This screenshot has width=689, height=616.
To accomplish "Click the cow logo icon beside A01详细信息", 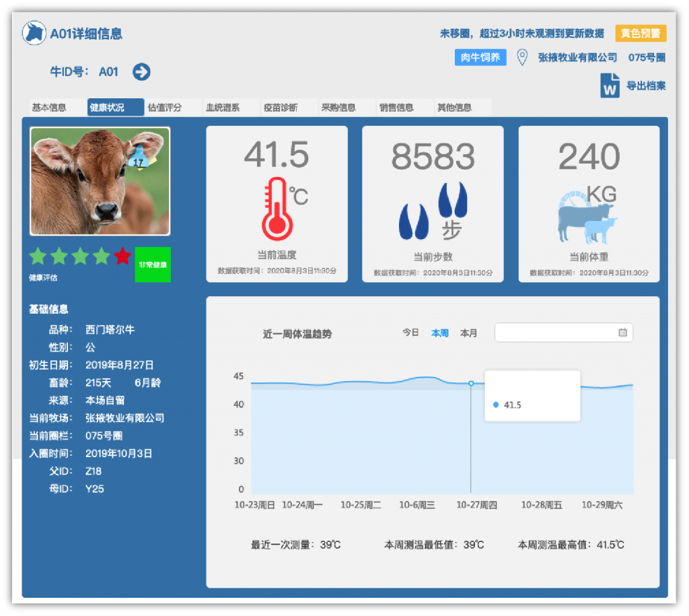I will pyautogui.click(x=34, y=33).
